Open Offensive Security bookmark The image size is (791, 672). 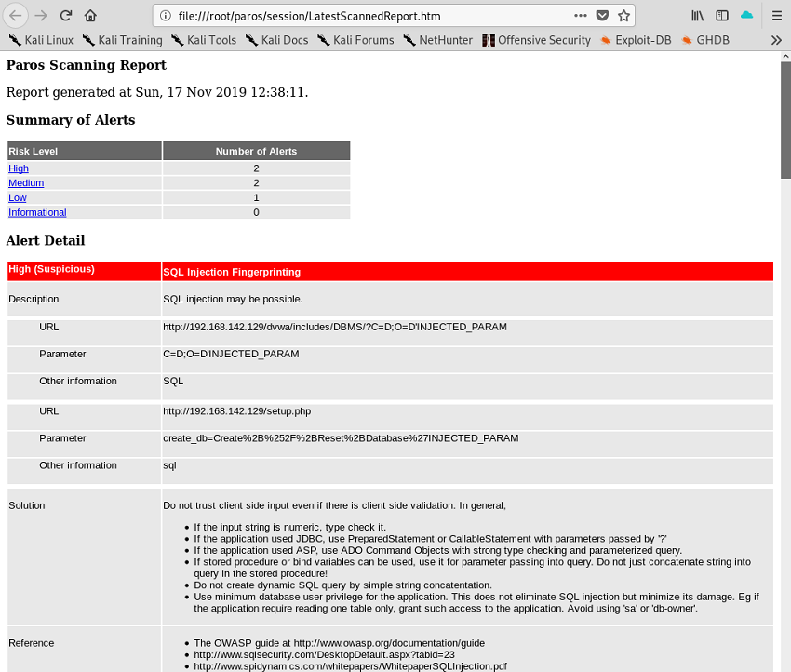click(536, 40)
